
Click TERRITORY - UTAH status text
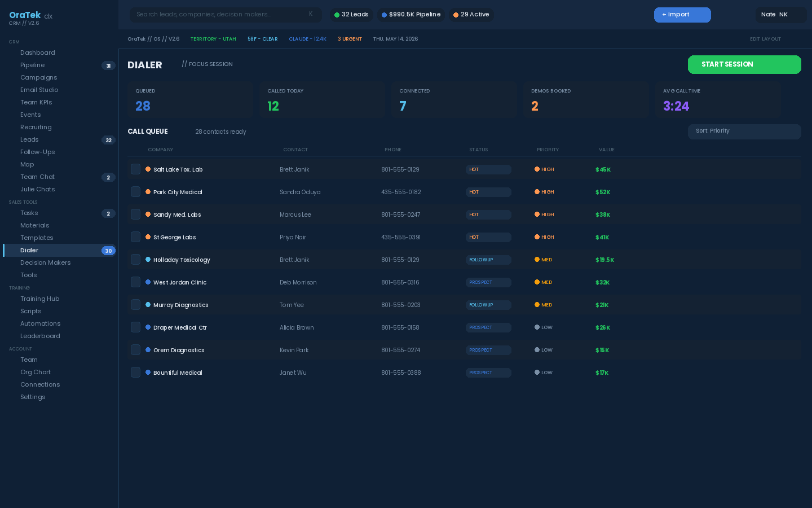tap(213, 39)
